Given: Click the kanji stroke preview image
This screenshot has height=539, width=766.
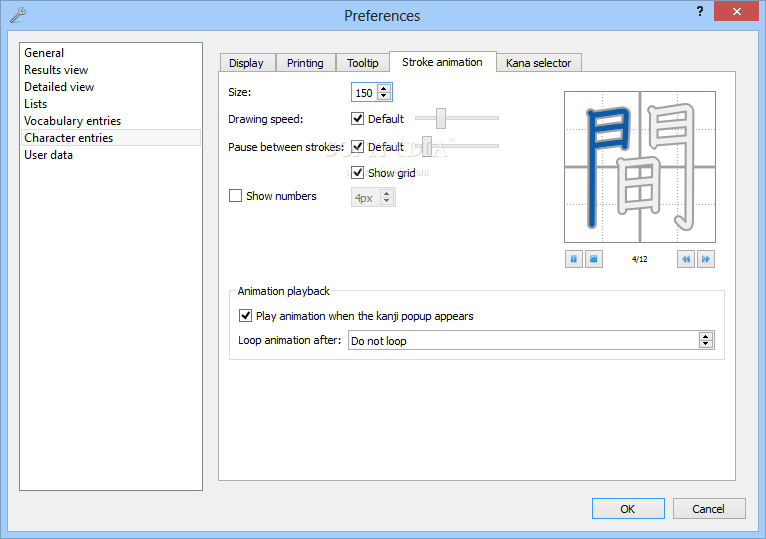Looking at the screenshot, I should 640,167.
